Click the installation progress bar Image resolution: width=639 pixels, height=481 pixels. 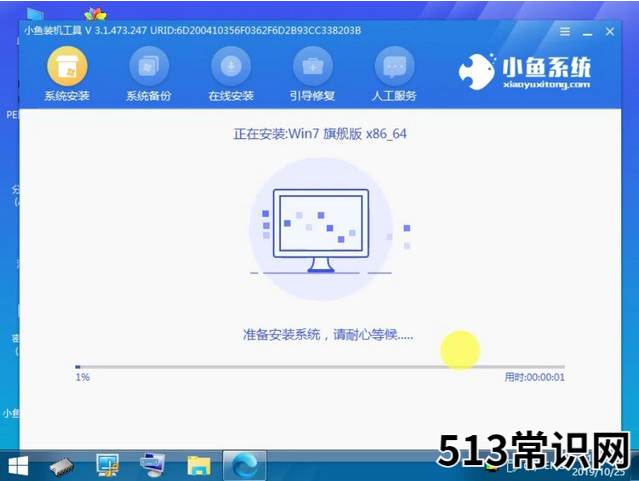coord(320,367)
